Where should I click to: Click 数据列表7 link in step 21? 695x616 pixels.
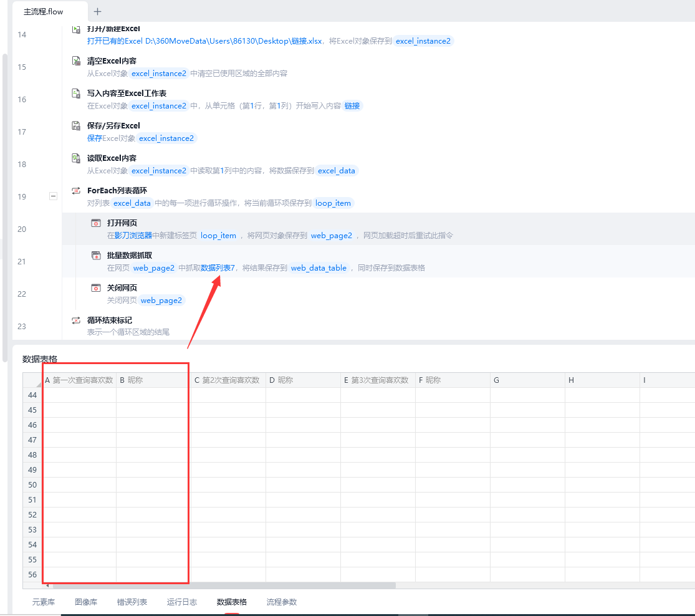(218, 268)
